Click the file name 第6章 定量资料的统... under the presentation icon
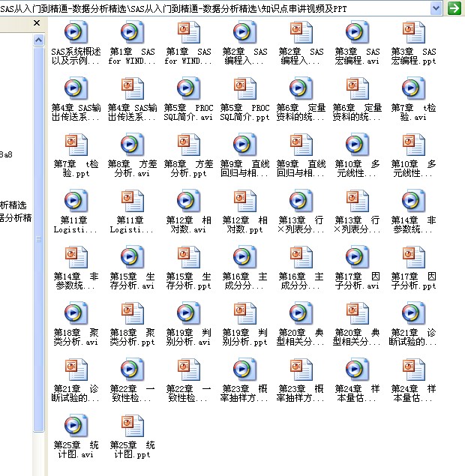 coord(357,112)
